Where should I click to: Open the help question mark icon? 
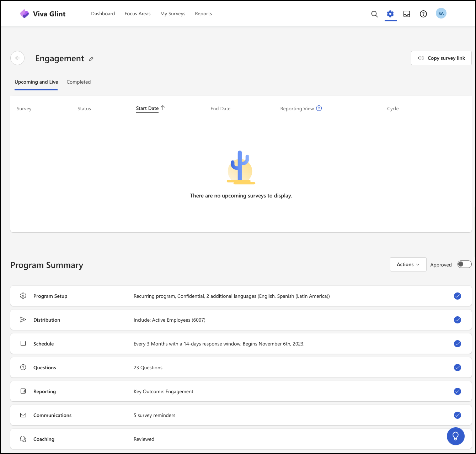(423, 14)
